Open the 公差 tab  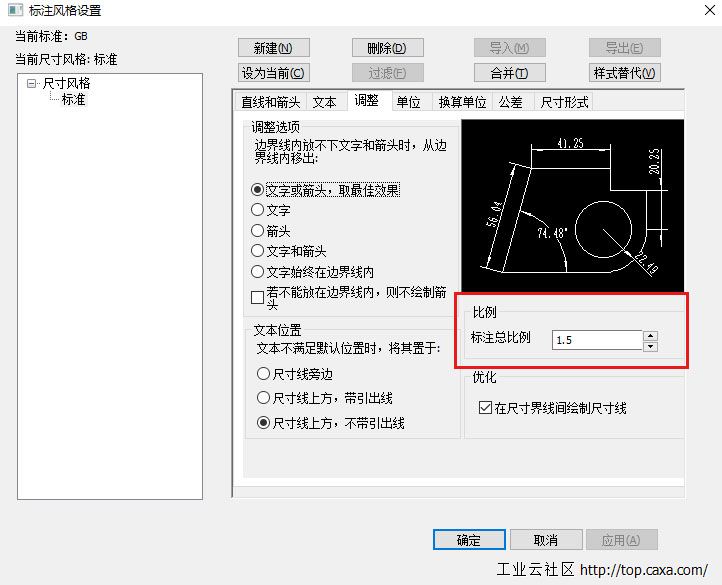(x=511, y=102)
